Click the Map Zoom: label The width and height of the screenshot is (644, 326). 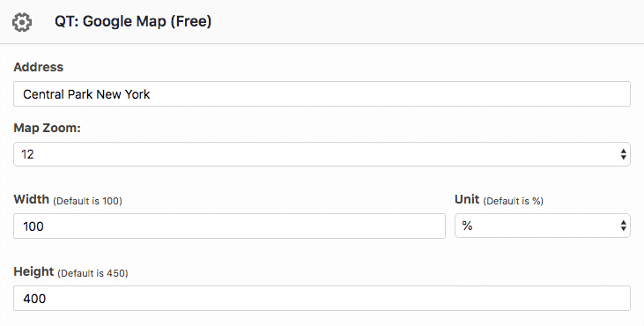coord(48,128)
